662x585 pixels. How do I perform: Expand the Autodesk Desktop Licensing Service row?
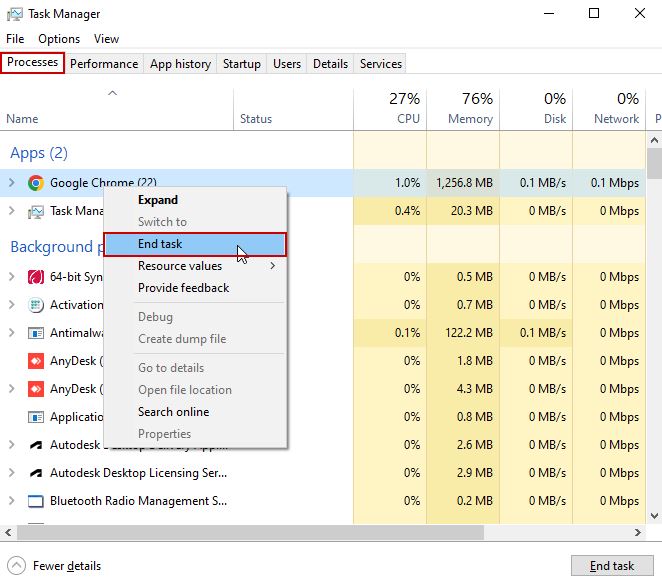point(12,473)
